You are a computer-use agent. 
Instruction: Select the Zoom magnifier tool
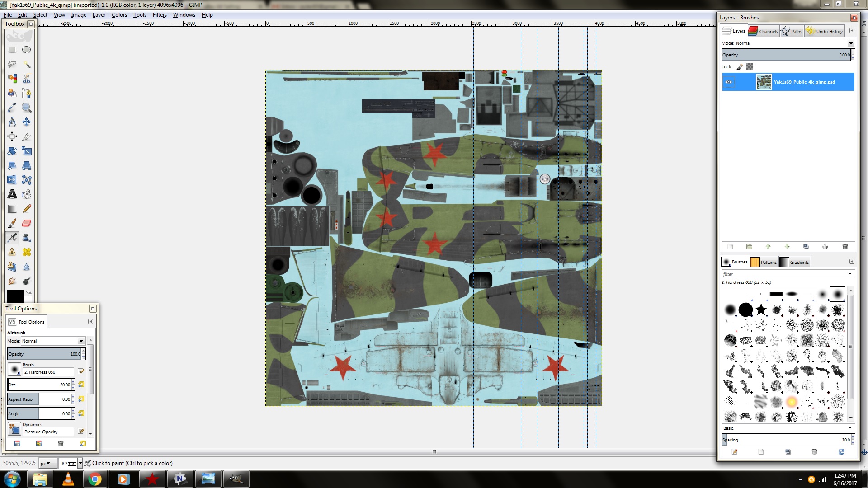27,108
